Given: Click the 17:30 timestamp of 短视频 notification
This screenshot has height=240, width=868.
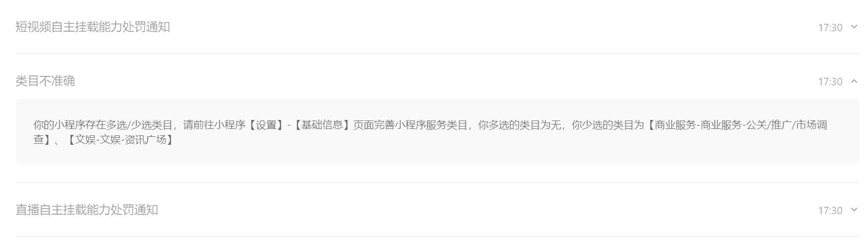Looking at the screenshot, I should [830, 27].
